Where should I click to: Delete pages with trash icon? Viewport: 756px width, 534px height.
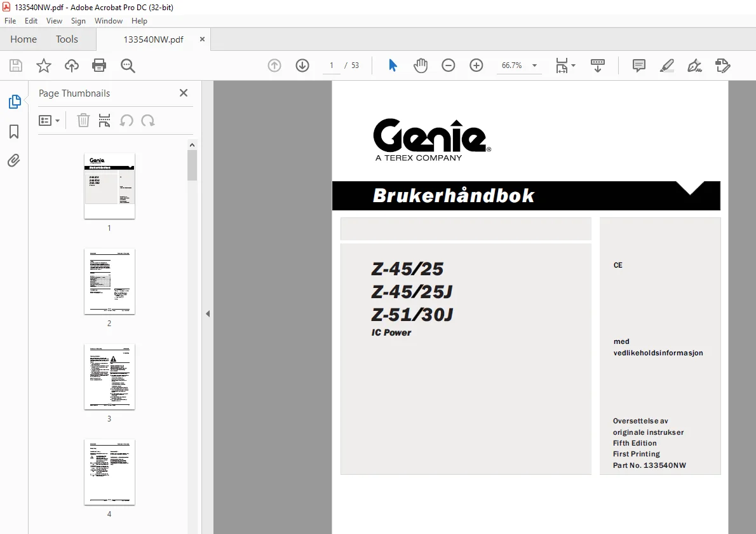coord(83,121)
